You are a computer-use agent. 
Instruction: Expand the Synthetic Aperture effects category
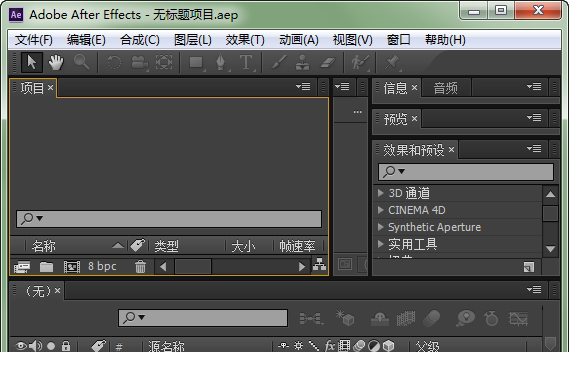[381, 227]
